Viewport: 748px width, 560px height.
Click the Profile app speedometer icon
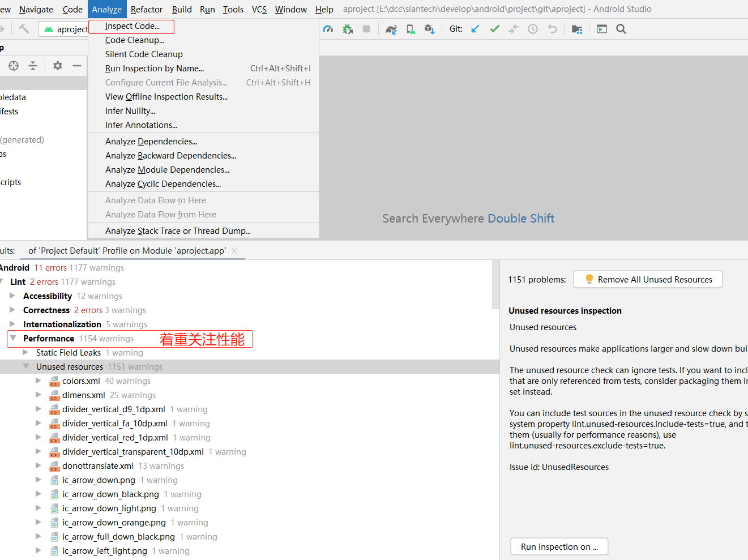[x=328, y=29]
